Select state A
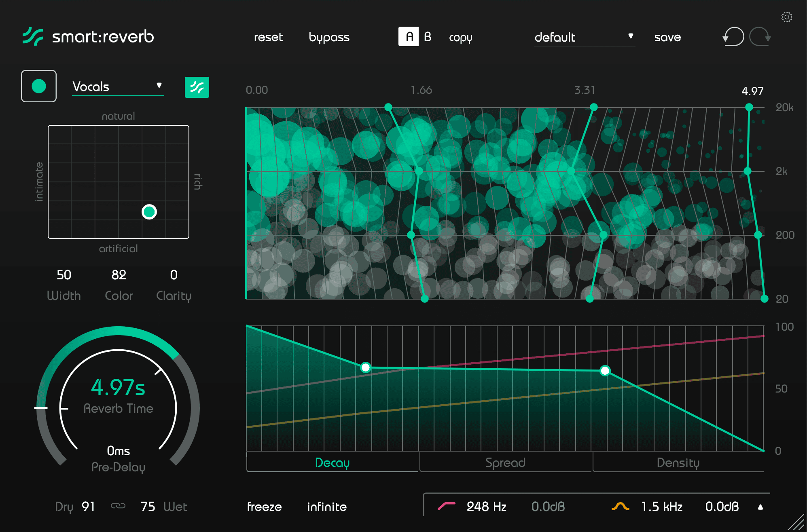This screenshot has height=532, width=807. (x=409, y=37)
